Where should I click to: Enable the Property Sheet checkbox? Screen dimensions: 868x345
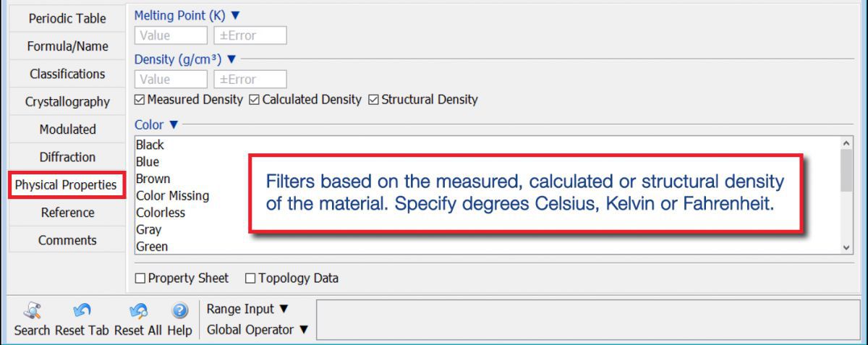(140, 278)
